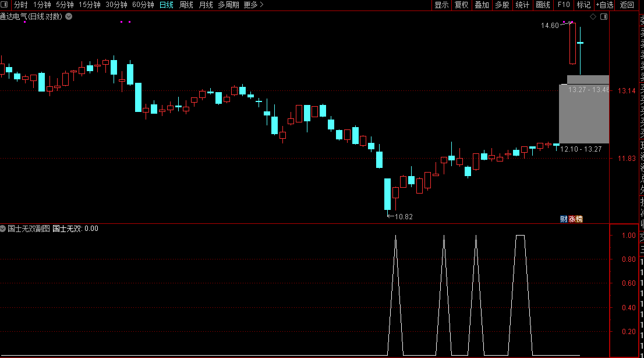
Task: Open 多周期 multi-period view
Action: click(228, 5)
